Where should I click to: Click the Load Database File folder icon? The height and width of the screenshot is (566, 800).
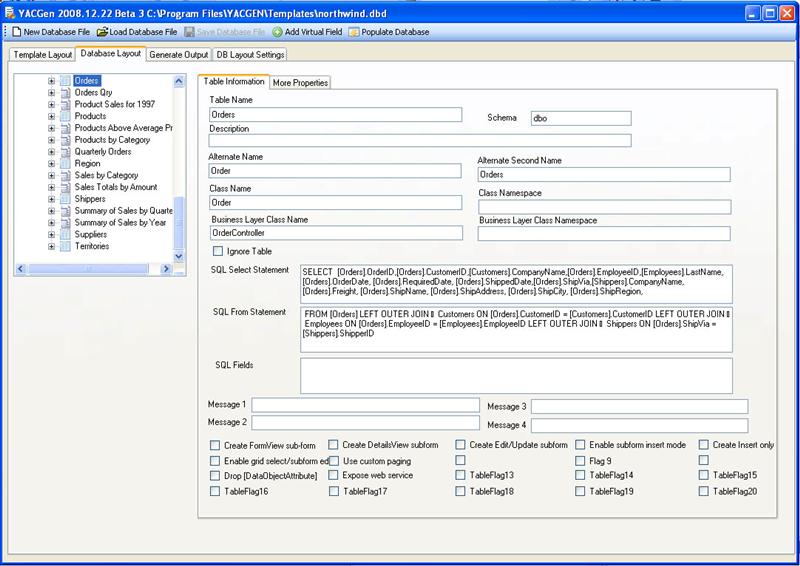102,32
